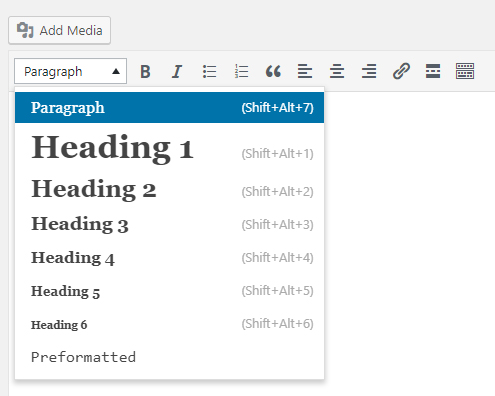
Task: Toggle bold formatting
Action: pyautogui.click(x=145, y=71)
